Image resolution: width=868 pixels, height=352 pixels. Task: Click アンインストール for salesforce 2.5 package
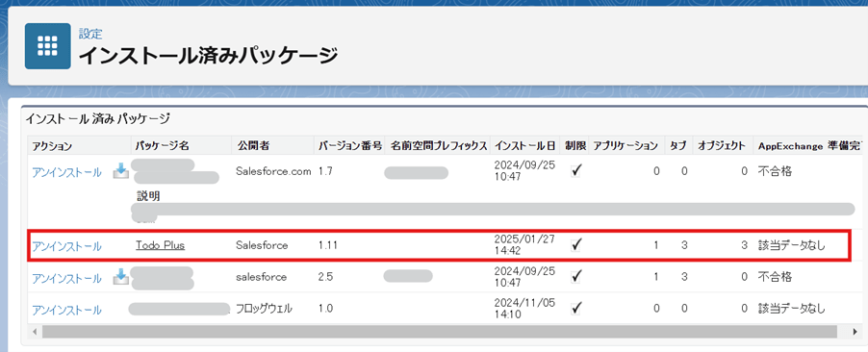pos(67,278)
